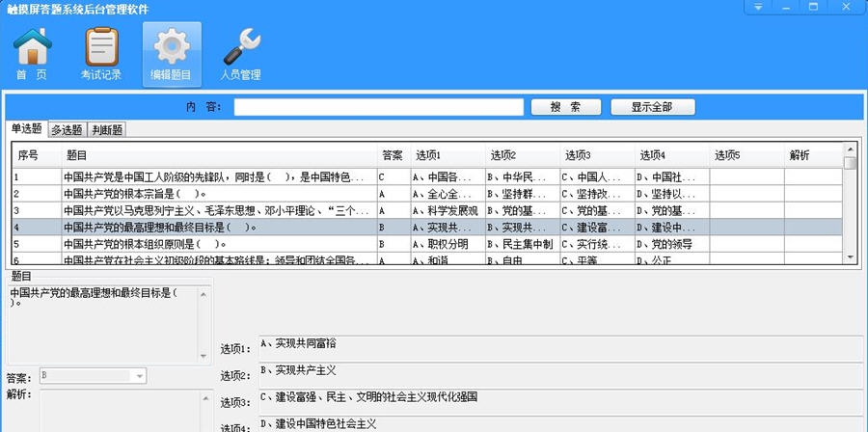
Task: Maximize the application window
Action: click(813, 7)
